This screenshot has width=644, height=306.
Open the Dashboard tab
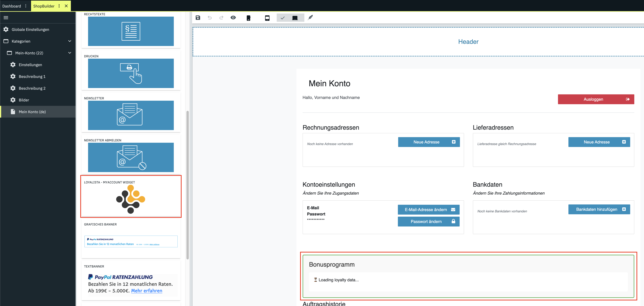(x=11, y=6)
